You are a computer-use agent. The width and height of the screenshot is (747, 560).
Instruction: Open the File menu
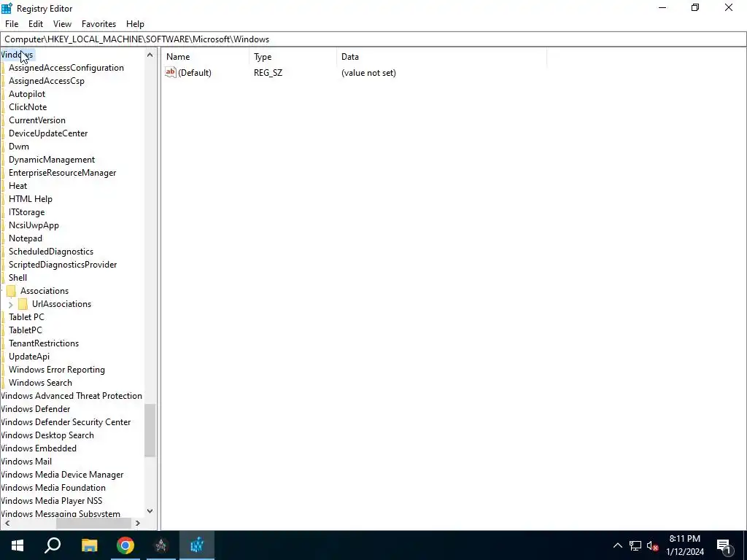(x=12, y=24)
